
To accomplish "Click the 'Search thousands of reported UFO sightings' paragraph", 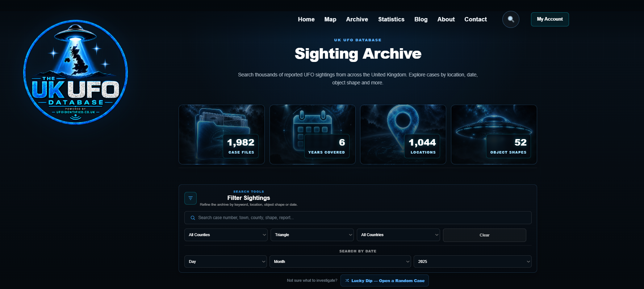I will click(x=358, y=79).
